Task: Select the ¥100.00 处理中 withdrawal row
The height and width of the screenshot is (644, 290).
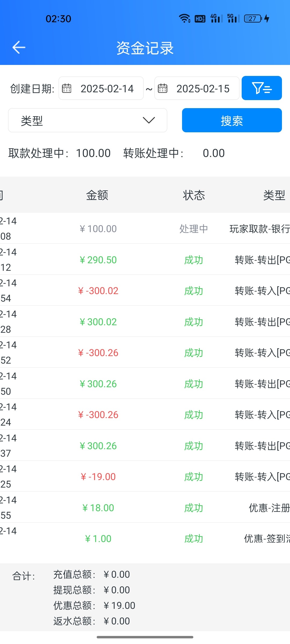Action: tap(145, 229)
